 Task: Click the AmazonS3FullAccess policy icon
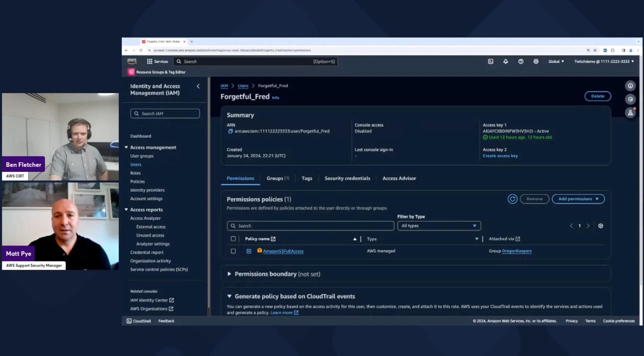click(259, 251)
